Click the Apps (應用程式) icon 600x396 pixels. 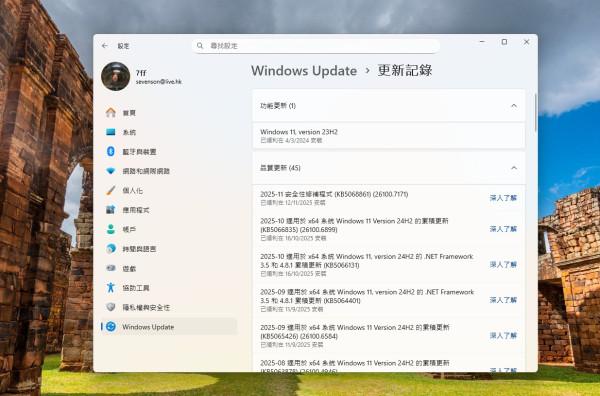111,210
